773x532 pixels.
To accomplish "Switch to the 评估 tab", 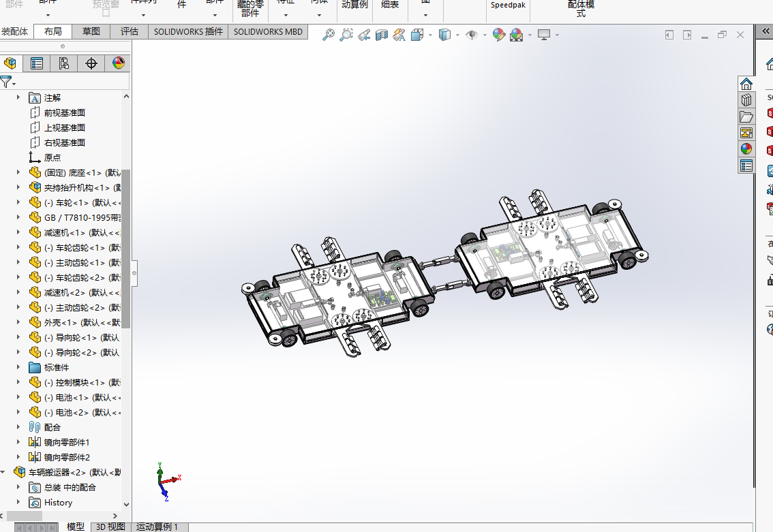I will (129, 31).
